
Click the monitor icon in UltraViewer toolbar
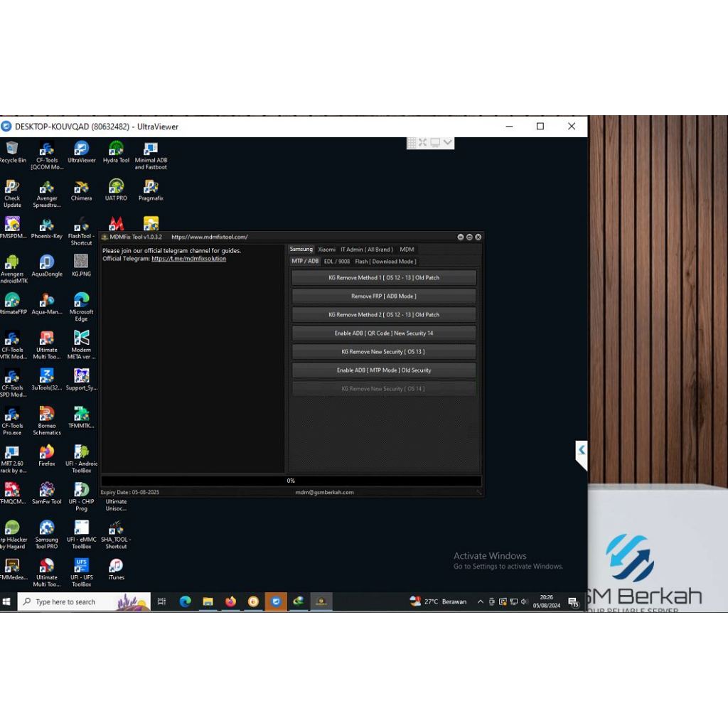point(435,142)
